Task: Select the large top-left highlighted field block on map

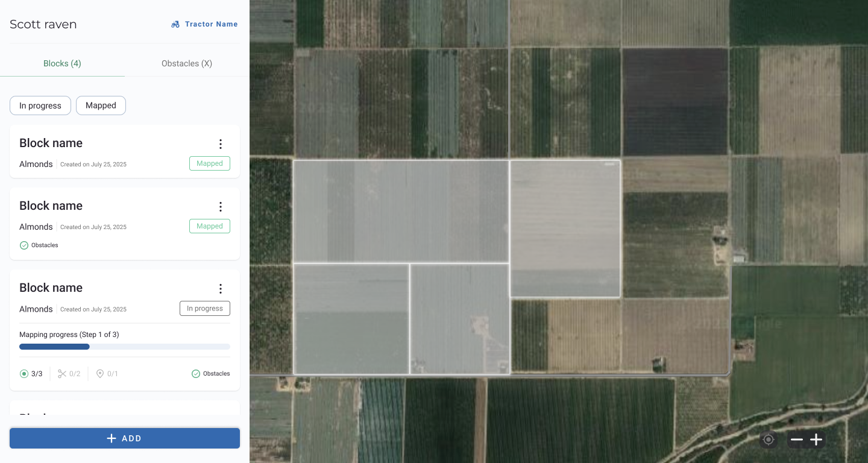Action: (401, 211)
